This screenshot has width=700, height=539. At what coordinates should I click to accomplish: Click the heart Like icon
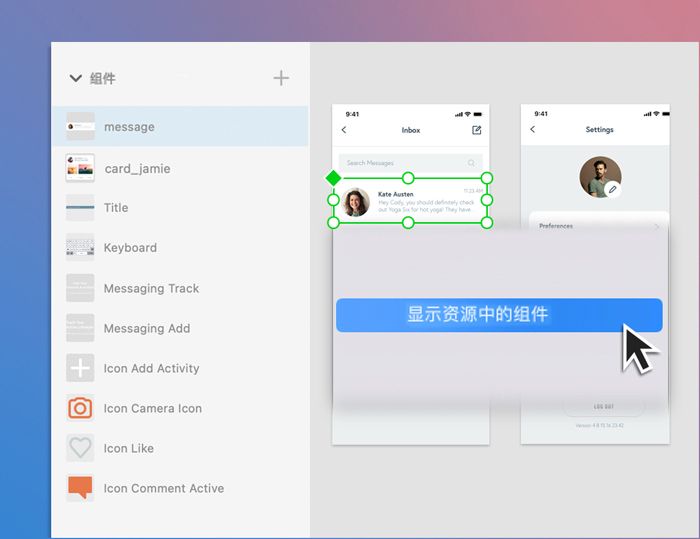click(80, 447)
